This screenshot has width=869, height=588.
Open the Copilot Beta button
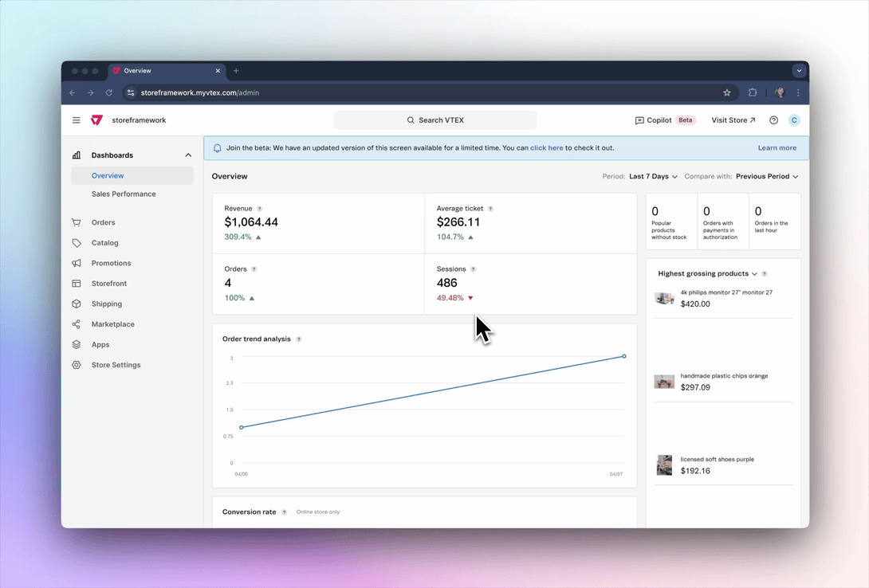coord(665,120)
